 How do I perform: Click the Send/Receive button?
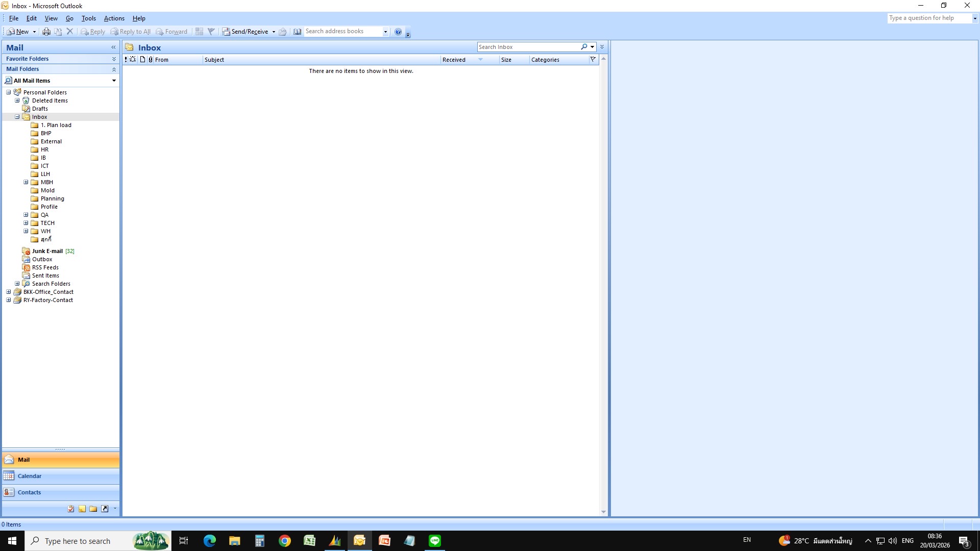tap(246, 32)
